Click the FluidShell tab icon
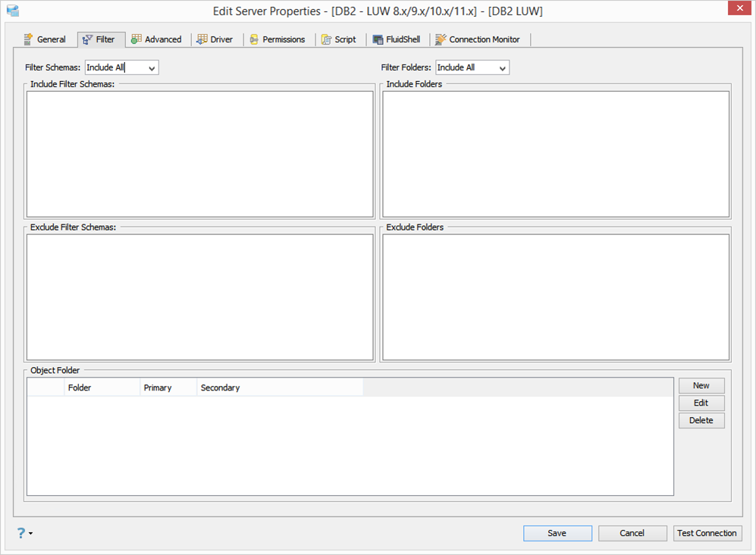This screenshot has height=555, width=756. (378, 39)
